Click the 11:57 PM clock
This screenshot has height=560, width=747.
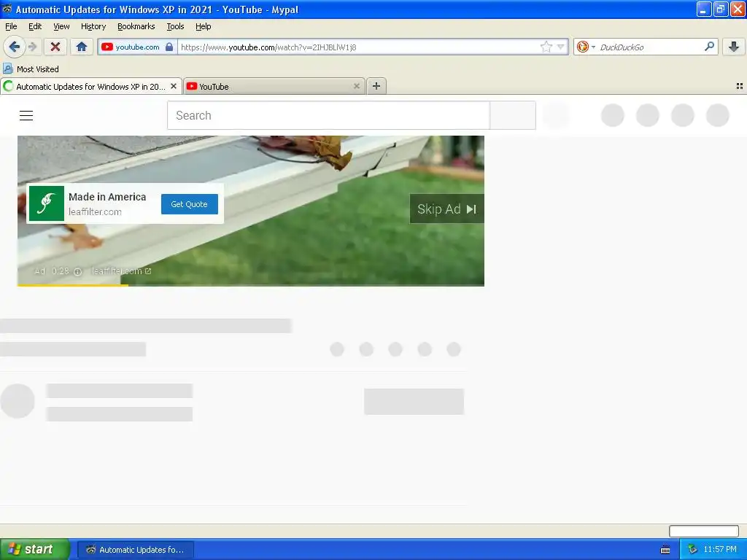click(720, 549)
